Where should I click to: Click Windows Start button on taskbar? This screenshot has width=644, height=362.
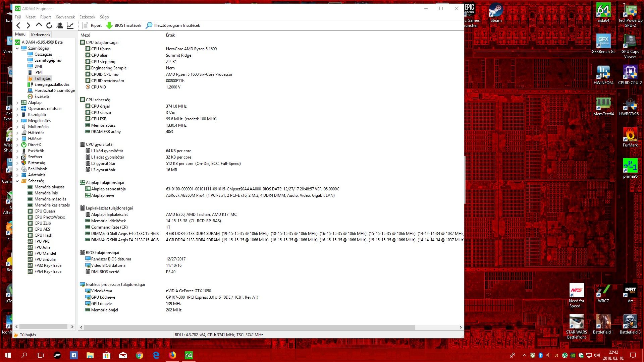pos(8,355)
